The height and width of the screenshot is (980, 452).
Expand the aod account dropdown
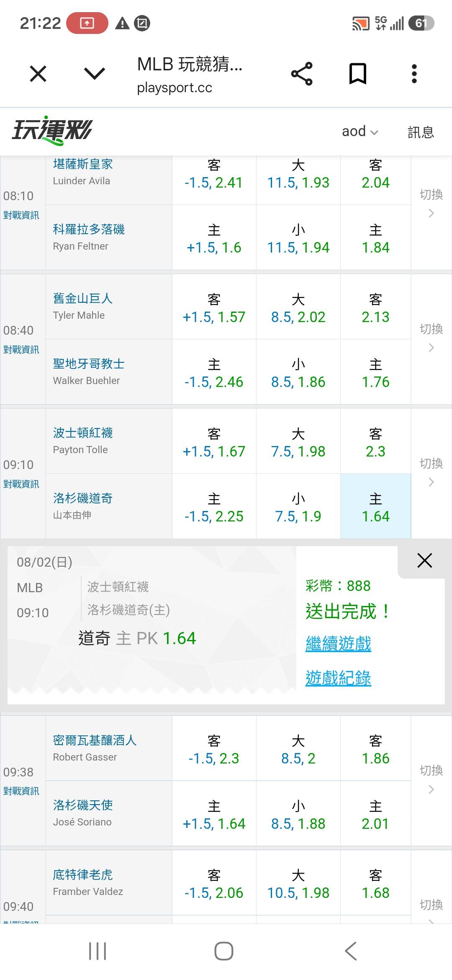[360, 132]
